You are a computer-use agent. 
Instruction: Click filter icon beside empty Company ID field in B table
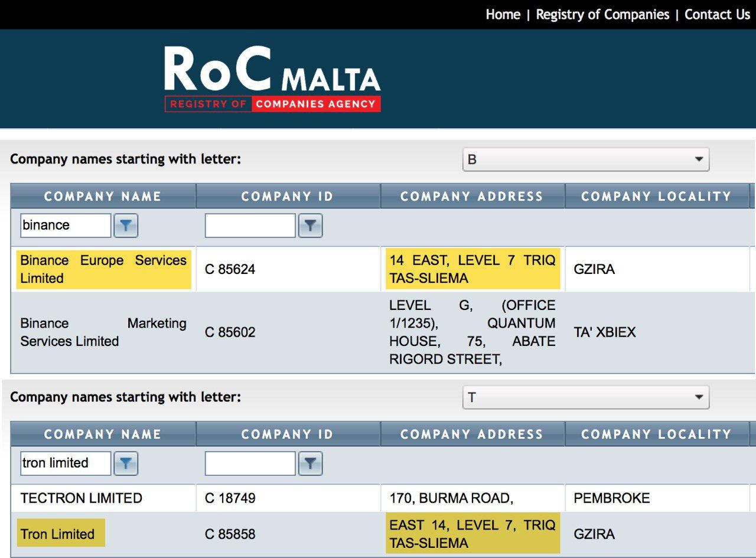click(311, 226)
